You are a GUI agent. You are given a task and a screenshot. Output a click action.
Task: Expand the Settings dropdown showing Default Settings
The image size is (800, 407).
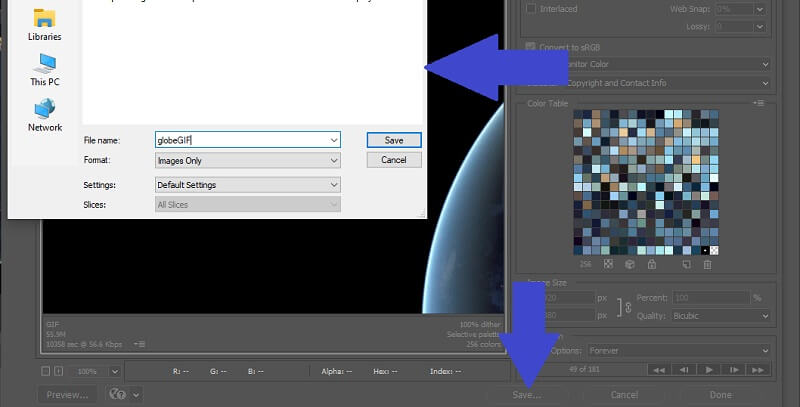[248, 185]
